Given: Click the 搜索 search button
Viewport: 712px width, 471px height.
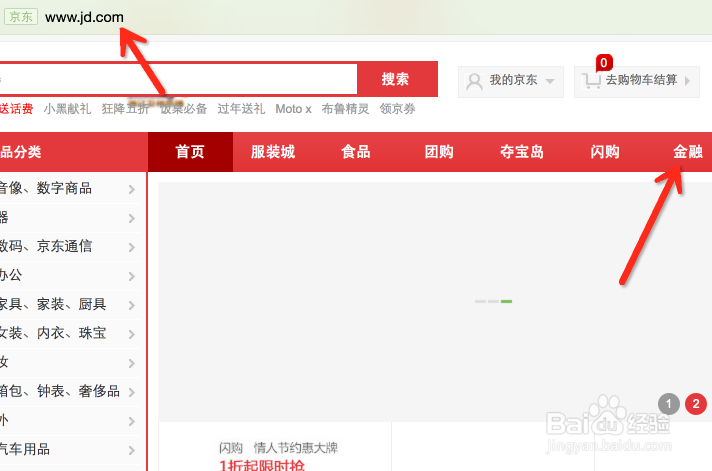Looking at the screenshot, I should [397, 79].
